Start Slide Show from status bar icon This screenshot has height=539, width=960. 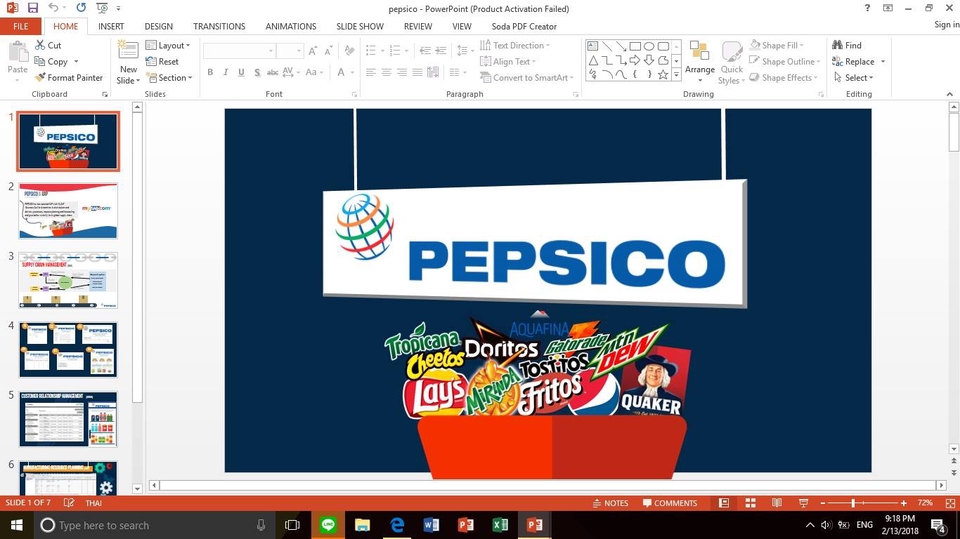coord(803,503)
